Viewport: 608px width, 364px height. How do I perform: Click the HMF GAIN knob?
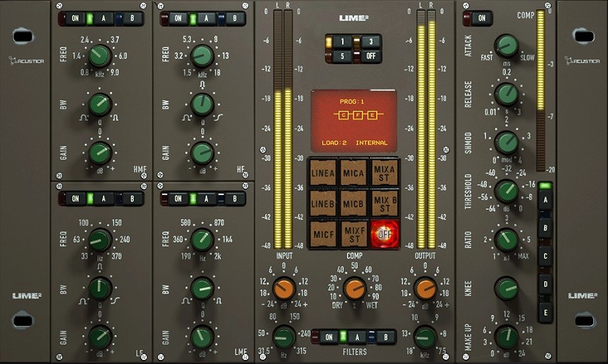100,153
